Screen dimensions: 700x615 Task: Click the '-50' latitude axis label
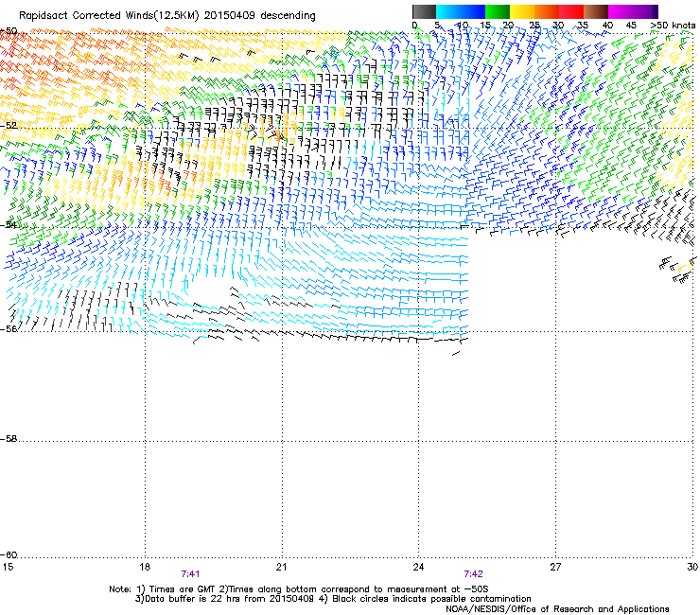(x=9, y=31)
